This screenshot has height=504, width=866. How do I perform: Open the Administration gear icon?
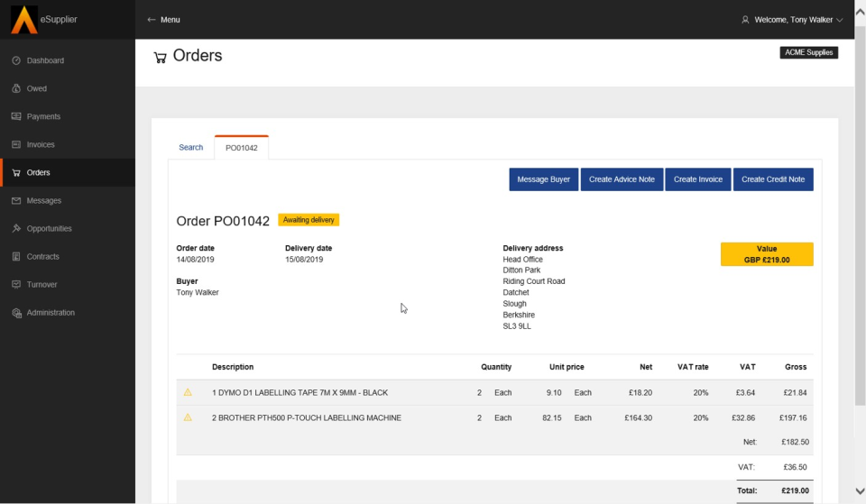(16, 313)
